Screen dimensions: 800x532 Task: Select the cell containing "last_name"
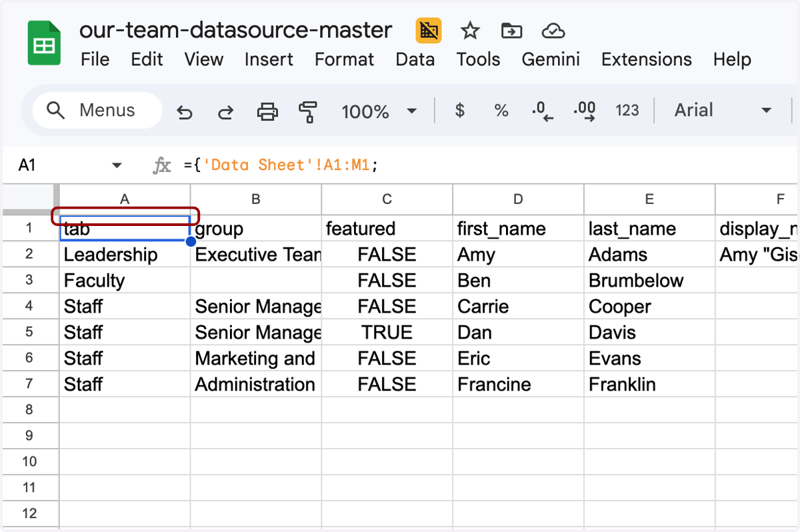pyautogui.click(x=650, y=229)
